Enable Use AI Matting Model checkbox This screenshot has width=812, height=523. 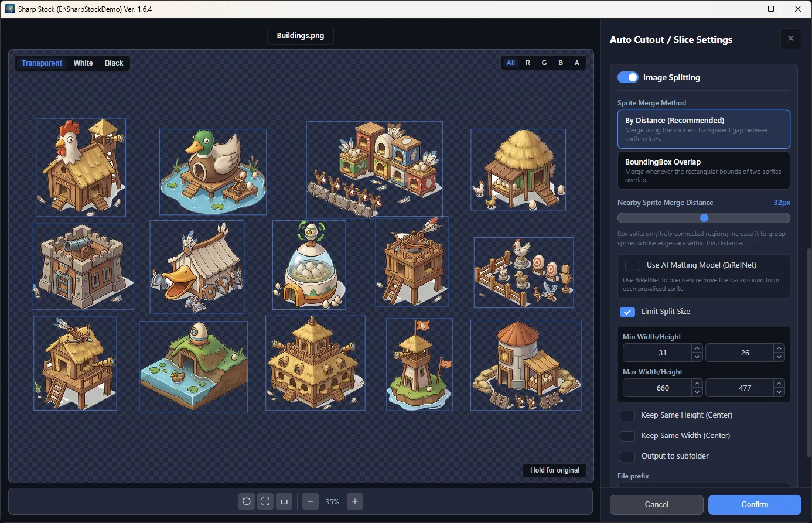click(633, 265)
